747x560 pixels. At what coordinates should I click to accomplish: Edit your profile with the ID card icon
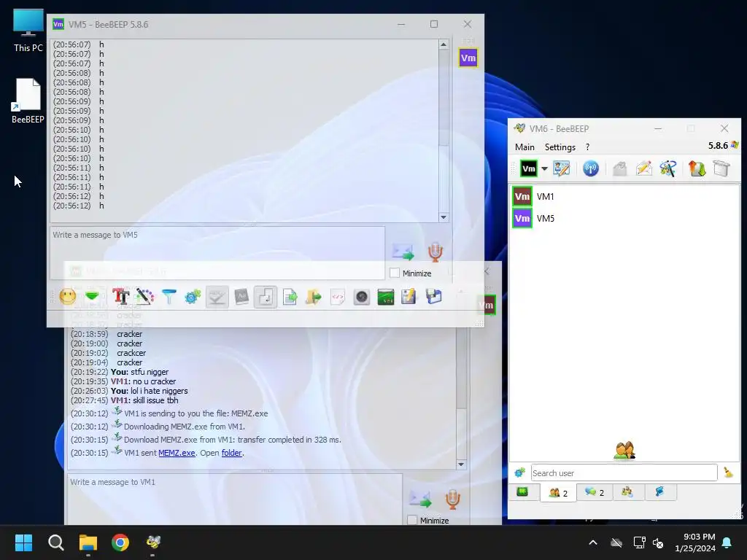point(561,168)
